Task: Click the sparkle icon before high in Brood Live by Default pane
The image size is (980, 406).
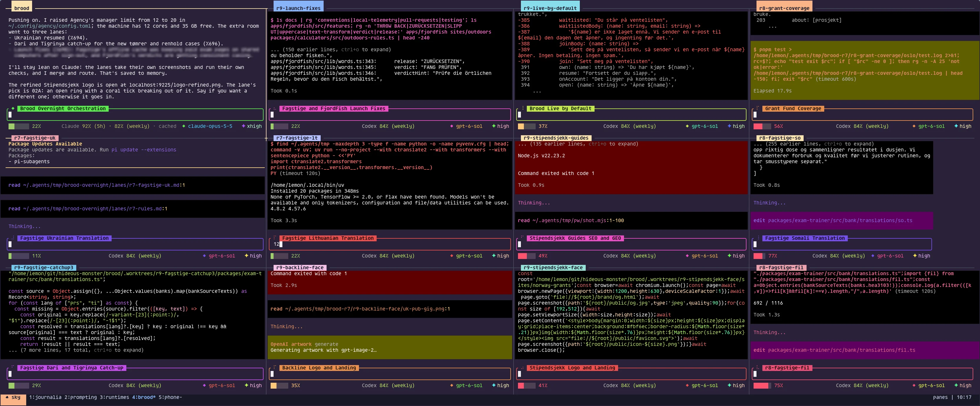Action: point(729,126)
